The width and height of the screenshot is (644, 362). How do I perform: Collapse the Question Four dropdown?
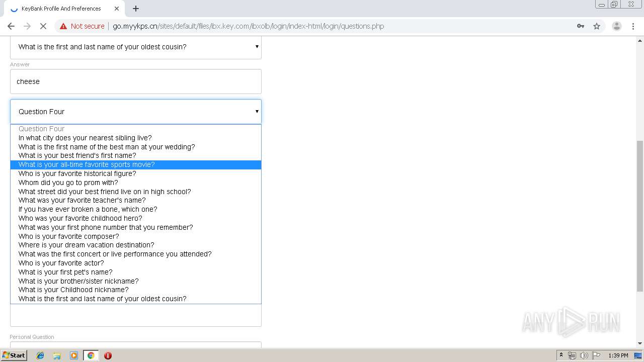(x=136, y=112)
